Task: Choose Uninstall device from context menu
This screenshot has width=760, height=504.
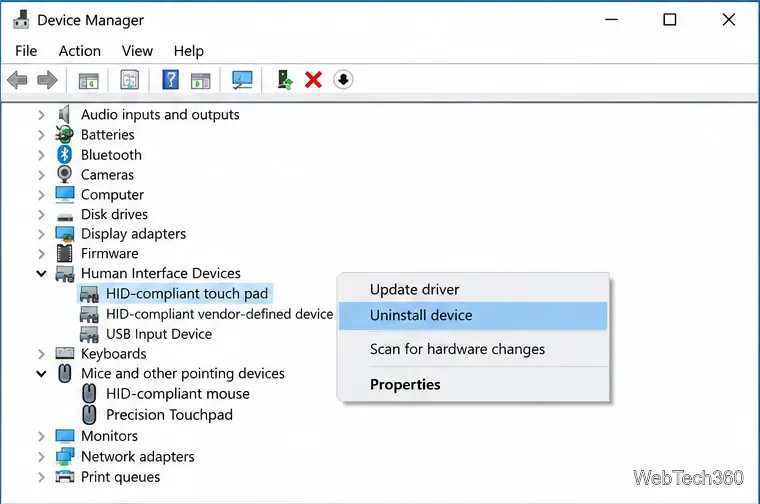Action: [x=473, y=315]
